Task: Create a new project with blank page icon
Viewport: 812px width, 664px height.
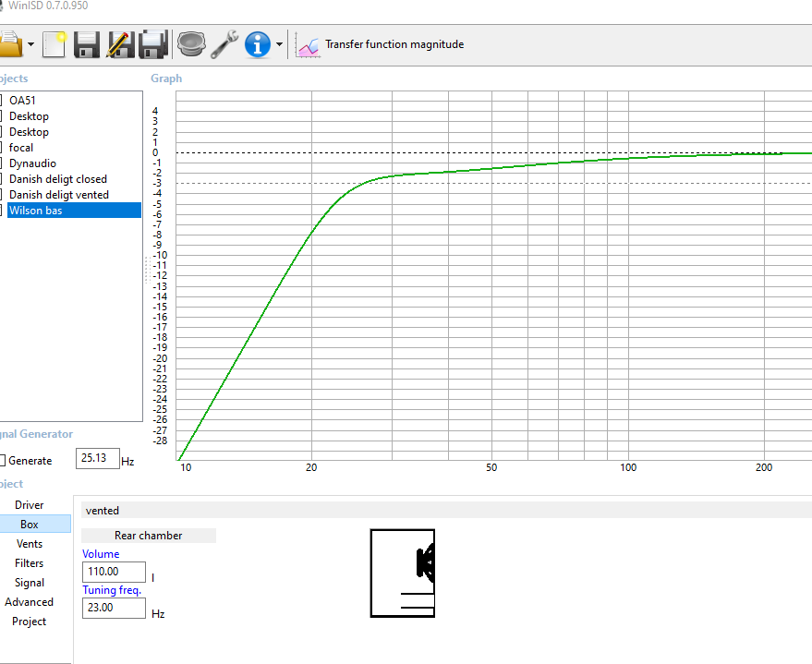Action: point(54,44)
